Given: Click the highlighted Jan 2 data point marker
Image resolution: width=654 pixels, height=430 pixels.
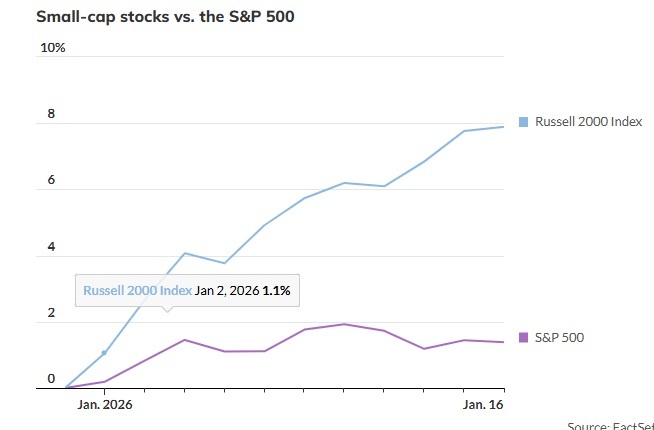Looking at the screenshot, I should click(x=104, y=352).
